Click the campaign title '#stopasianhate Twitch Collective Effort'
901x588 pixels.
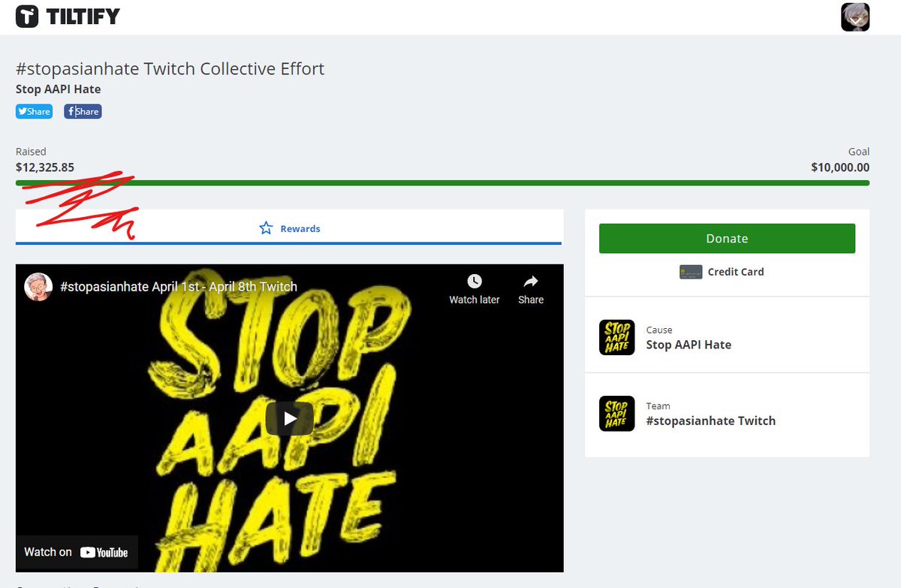point(170,69)
